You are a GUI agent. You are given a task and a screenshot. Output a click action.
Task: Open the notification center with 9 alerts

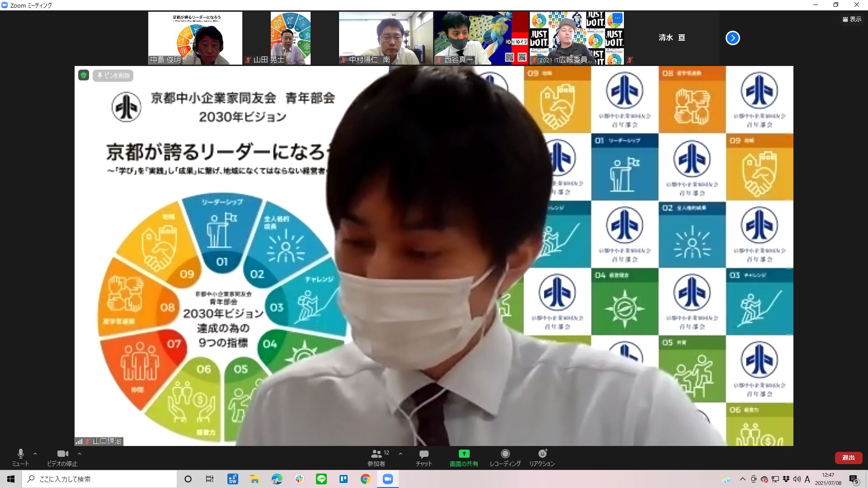[854, 479]
